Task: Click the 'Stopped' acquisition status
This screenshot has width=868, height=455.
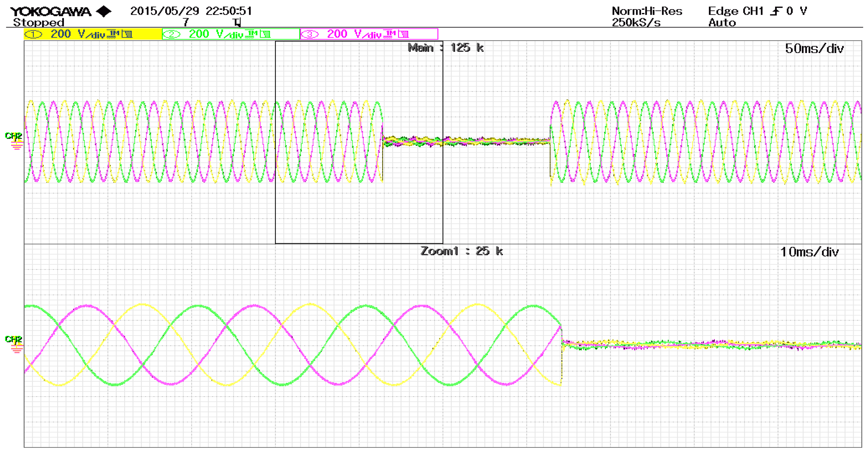Action: [38, 23]
